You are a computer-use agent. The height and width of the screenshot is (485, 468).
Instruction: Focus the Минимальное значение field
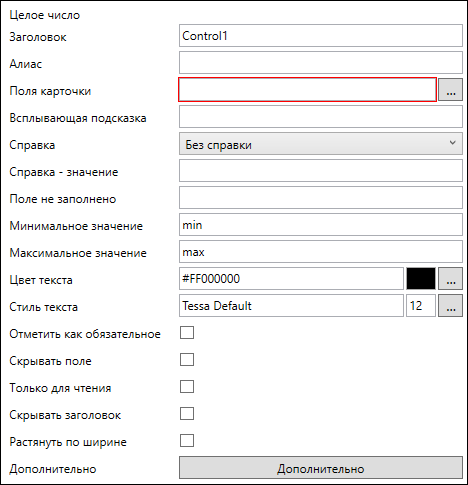click(321, 225)
